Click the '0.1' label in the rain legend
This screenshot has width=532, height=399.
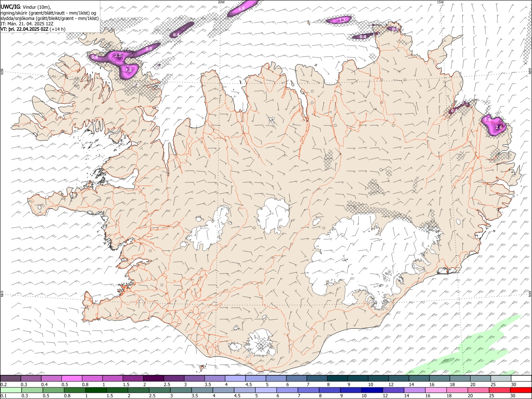[x=4, y=396]
